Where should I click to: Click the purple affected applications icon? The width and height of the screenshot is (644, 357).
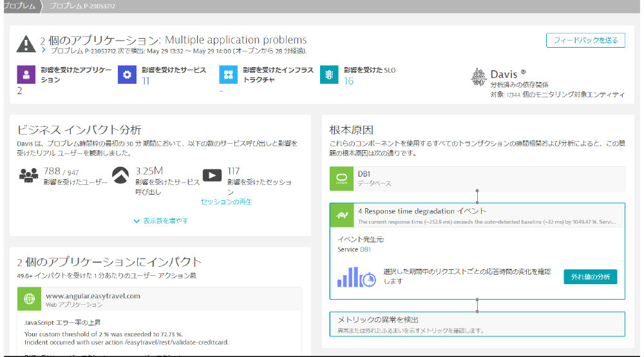click(x=26, y=74)
